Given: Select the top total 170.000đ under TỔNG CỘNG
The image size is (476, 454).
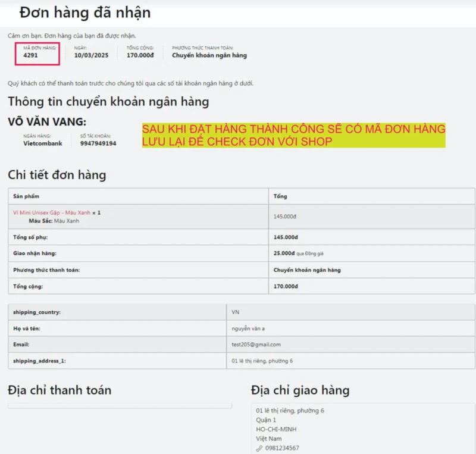Looking at the screenshot, I should [x=140, y=55].
